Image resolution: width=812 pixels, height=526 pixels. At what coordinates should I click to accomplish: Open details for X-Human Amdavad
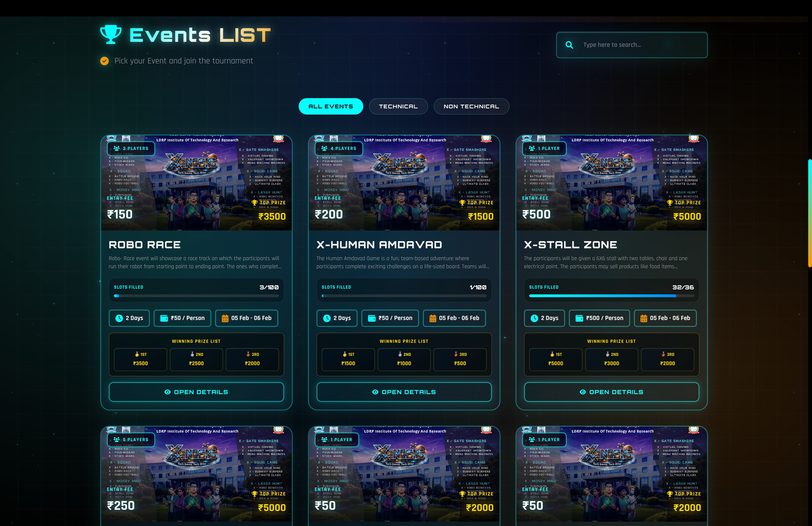pyautogui.click(x=404, y=392)
